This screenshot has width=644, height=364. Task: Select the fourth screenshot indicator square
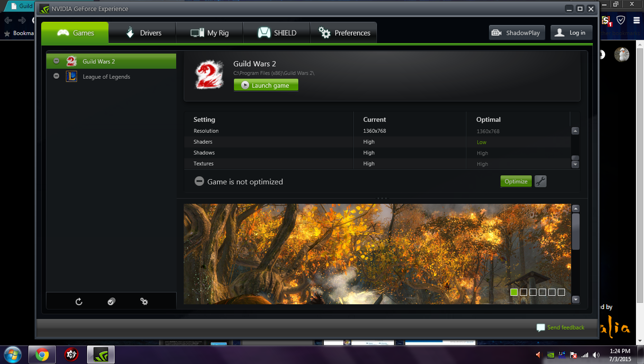coord(543,292)
